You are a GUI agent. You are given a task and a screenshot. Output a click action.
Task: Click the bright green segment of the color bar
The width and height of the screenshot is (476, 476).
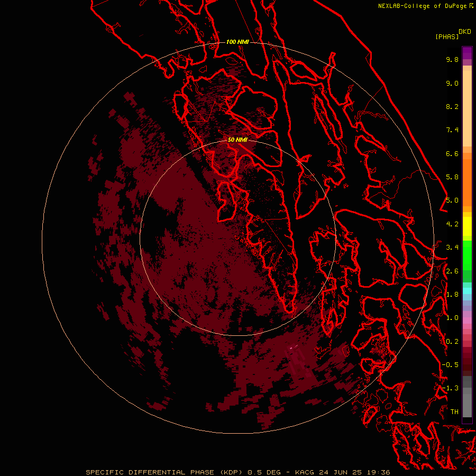[467, 255]
